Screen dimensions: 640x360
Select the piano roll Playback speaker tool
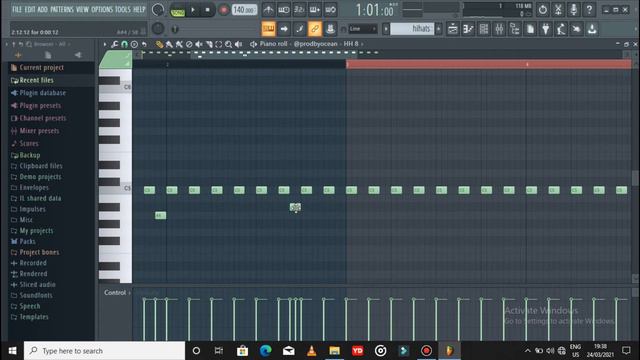click(238, 44)
